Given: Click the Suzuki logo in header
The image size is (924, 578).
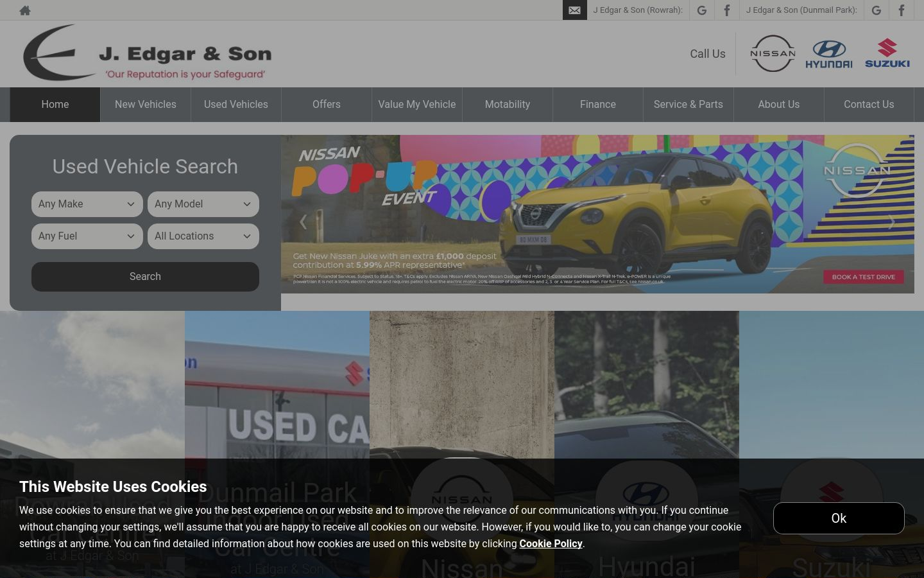Looking at the screenshot, I should (x=887, y=53).
